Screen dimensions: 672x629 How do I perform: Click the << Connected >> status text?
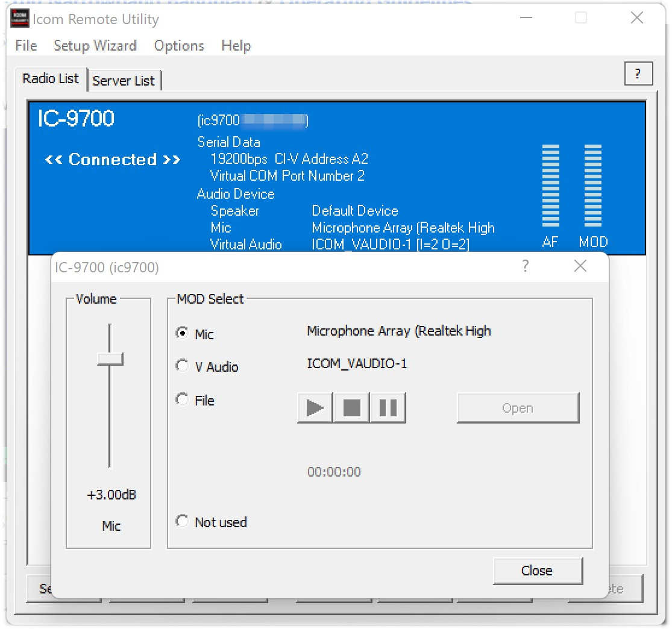coord(113,160)
